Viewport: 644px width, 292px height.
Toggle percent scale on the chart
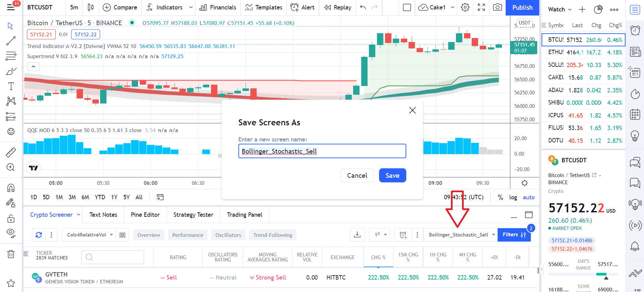click(x=500, y=197)
